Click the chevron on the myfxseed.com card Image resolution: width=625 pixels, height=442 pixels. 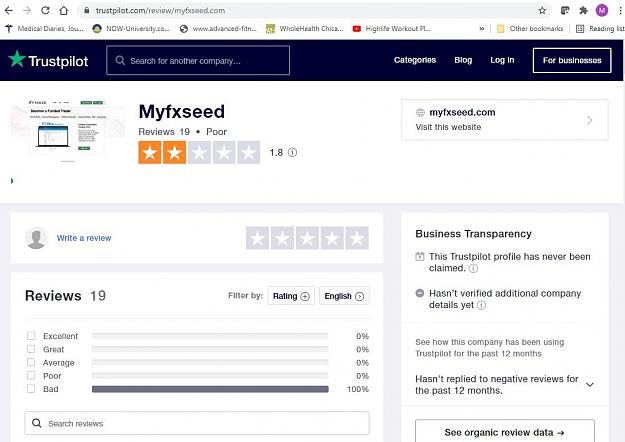point(589,120)
